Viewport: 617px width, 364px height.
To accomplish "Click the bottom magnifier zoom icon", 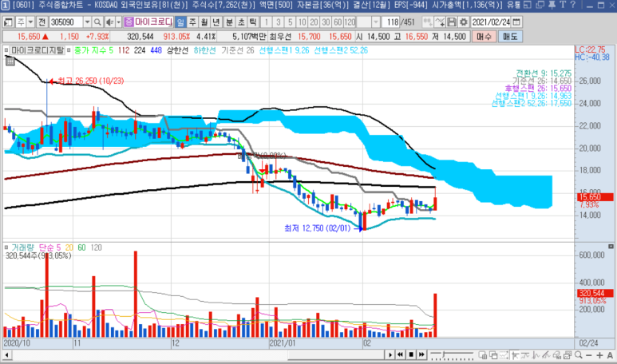I will [x=578, y=355].
